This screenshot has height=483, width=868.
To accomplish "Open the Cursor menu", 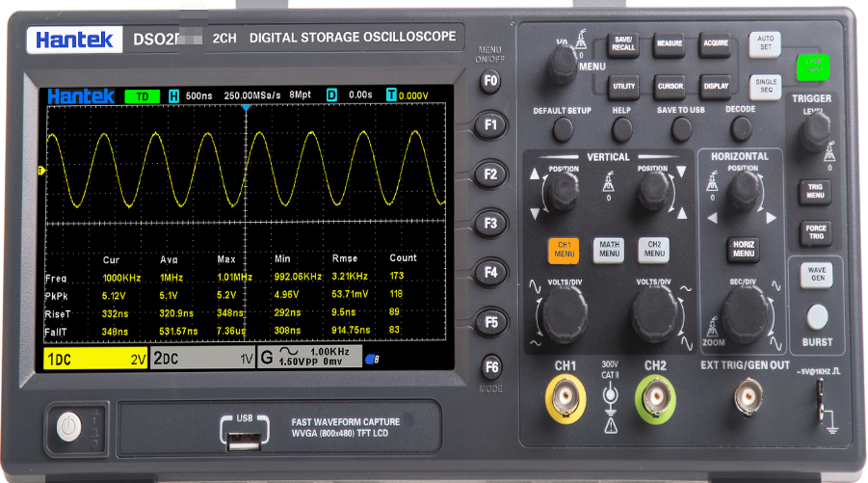I will pos(670,87).
